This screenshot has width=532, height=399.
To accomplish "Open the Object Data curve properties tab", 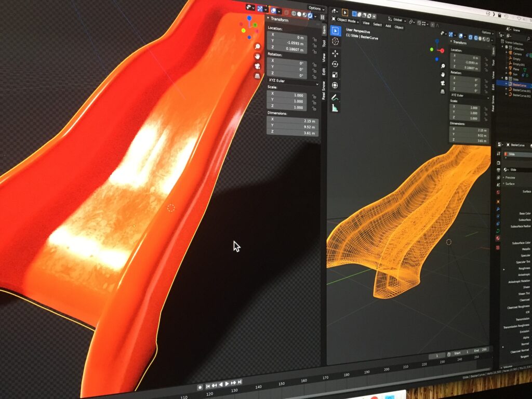I will click(x=498, y=231).
